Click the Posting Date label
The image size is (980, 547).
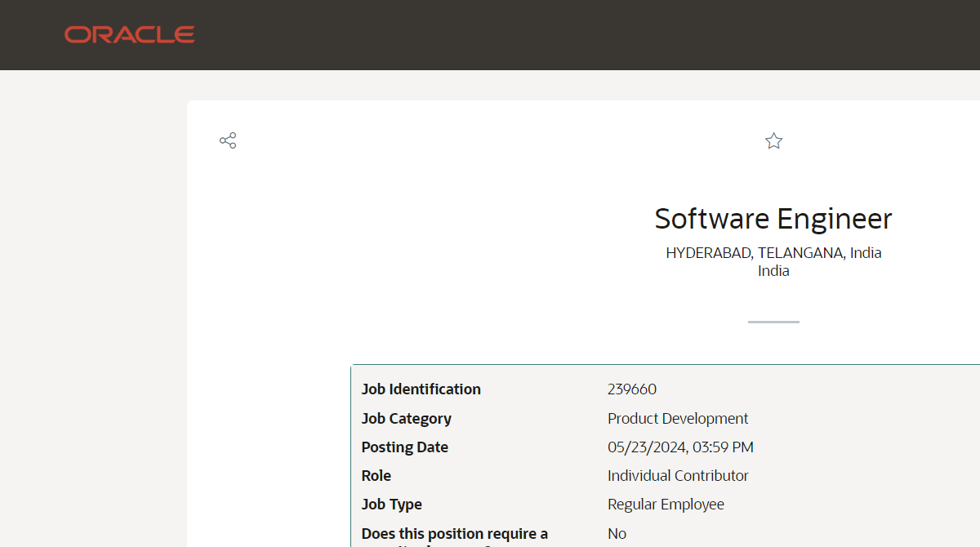point(405,447)
